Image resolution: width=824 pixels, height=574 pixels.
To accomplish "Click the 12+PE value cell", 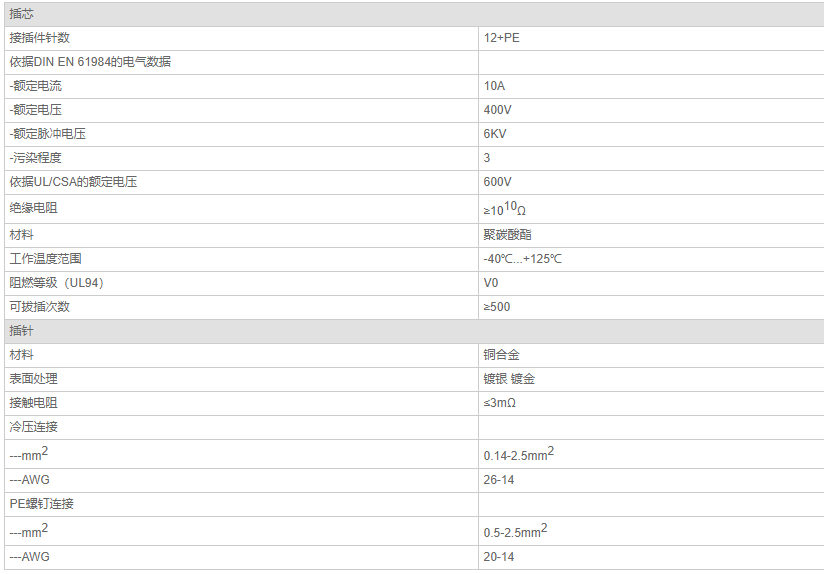I will 651,38.
